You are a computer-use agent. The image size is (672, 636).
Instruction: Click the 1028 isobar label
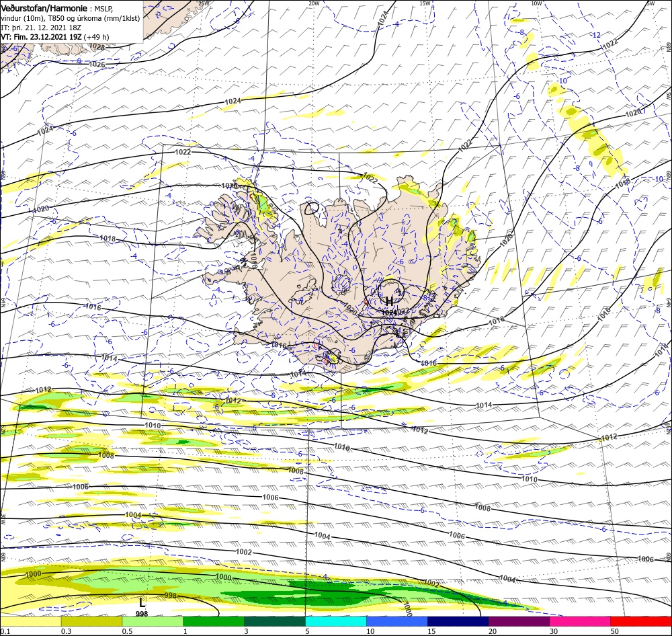pyautogui.click(x=97, y=47)
